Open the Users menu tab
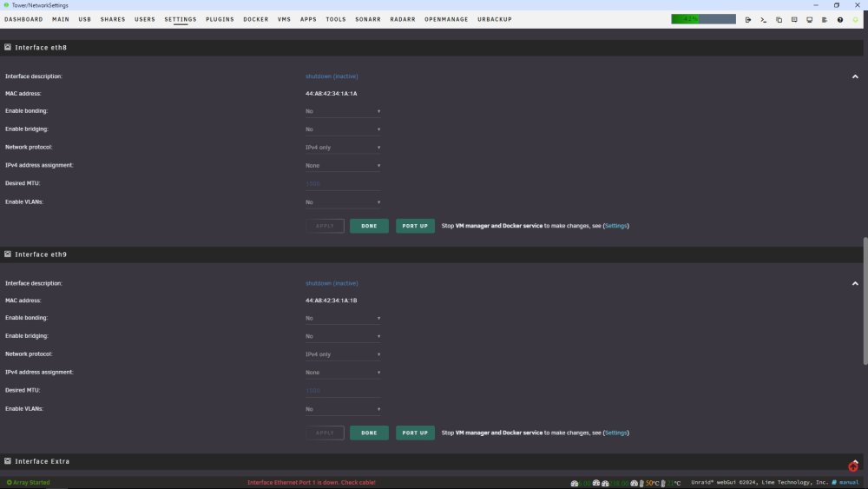 pos(145,19)
